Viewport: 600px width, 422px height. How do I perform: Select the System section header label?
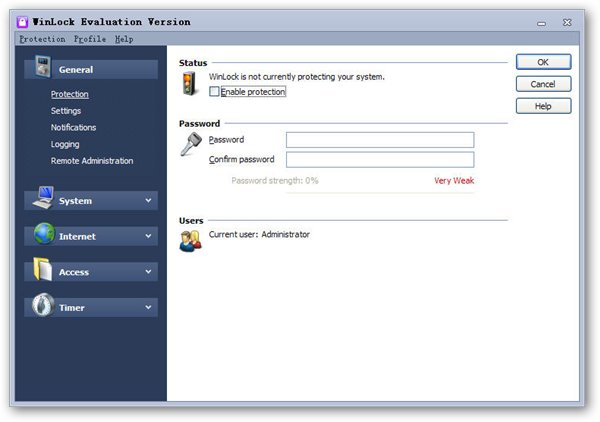coord(75,201)
